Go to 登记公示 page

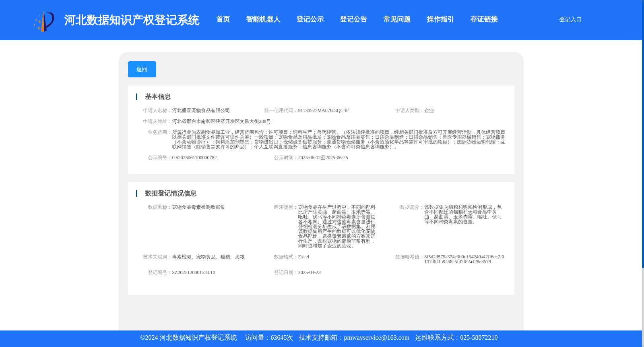pos(310,19)
